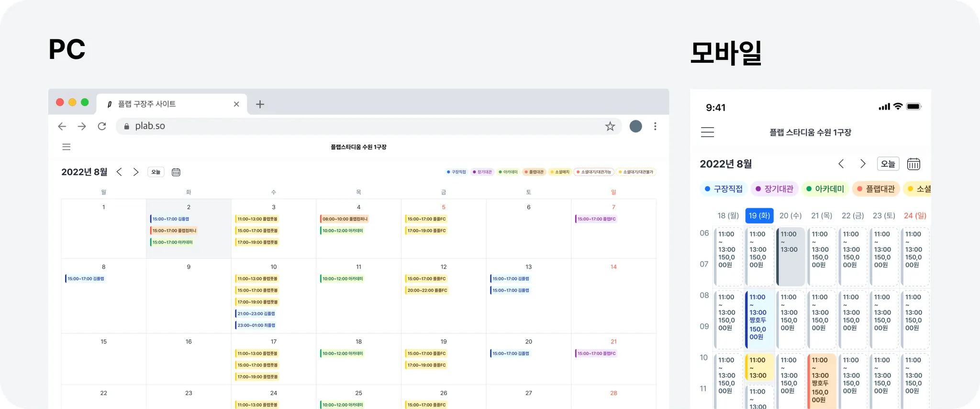Toggle the mobile 구장직접 chip
The width and height of the screenshot is (980, 409).
724,189
